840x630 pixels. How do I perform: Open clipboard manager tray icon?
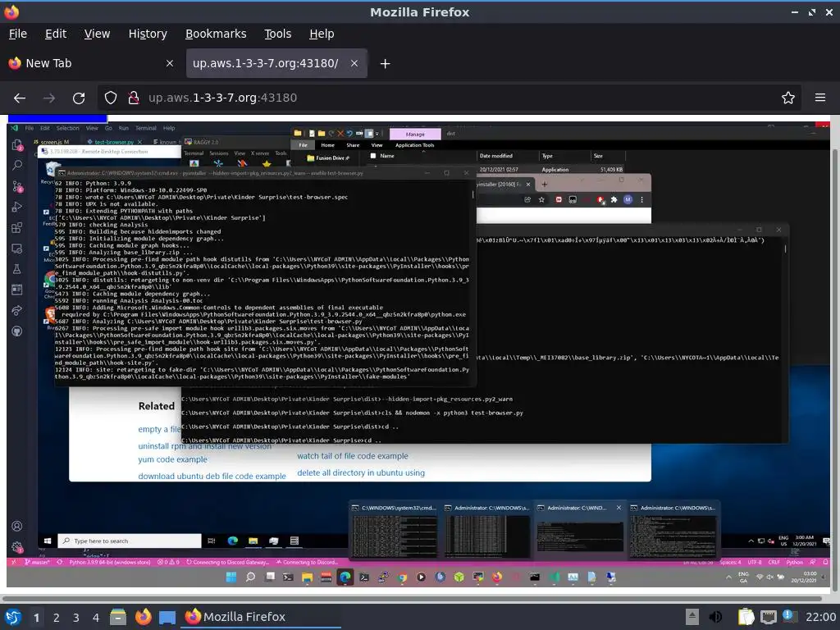click(x=746, y=617)
